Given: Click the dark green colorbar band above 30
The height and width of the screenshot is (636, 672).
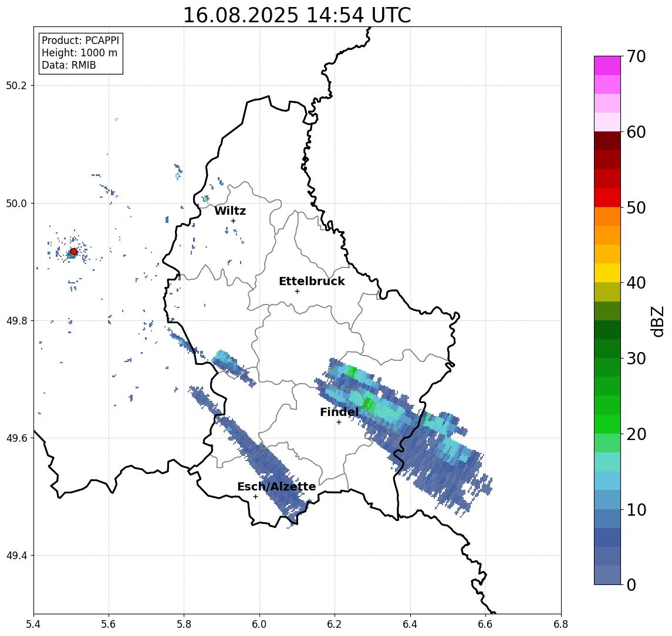Looking at the screenshot, I should [607, 349].
